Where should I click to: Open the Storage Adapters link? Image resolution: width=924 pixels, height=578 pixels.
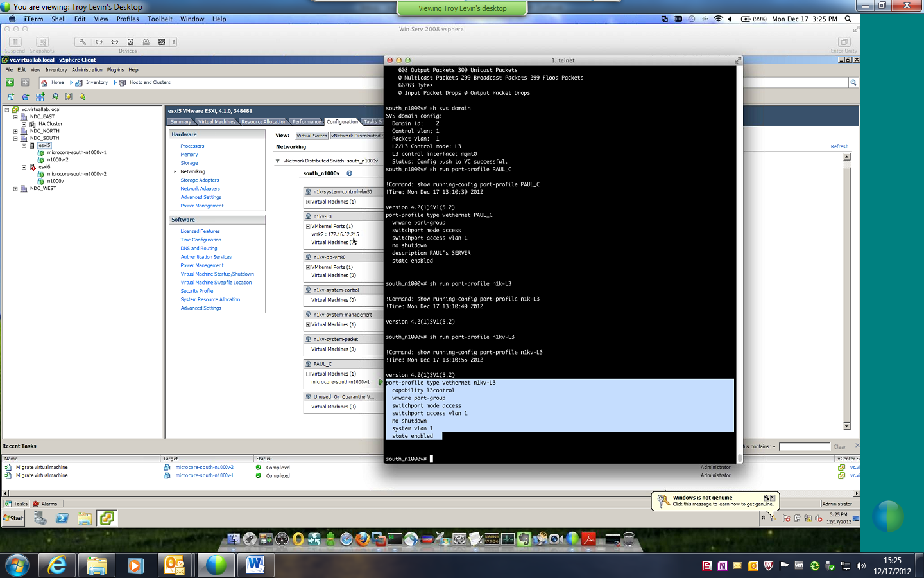click(200, 180)
